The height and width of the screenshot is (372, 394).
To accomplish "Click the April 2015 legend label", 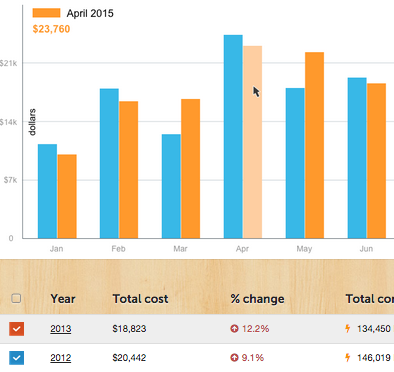I will pyautogui.click(x=90, y=13).
